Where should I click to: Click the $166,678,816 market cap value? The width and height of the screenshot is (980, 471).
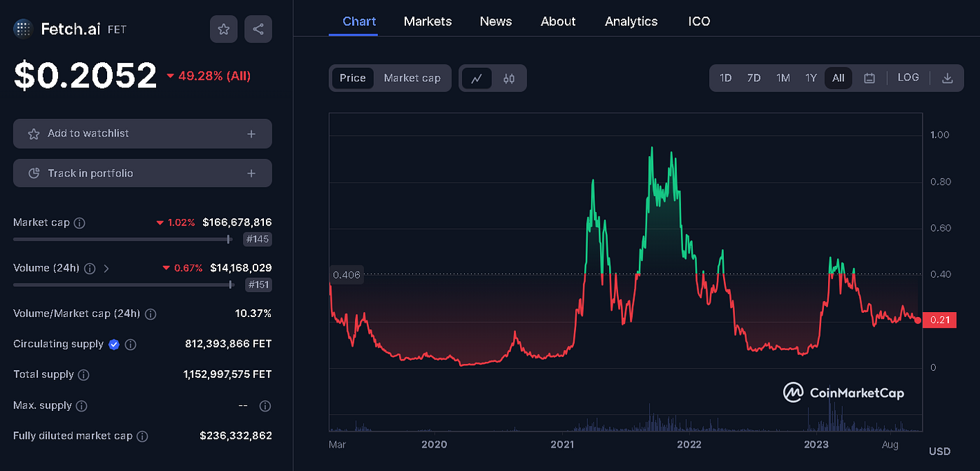pos(237,223)
